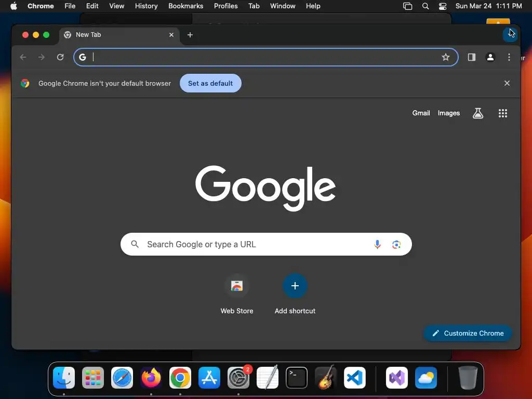Screen dimensions: 532x399
Task: Open the Web Store shortcut
Action: click(237, 294)
